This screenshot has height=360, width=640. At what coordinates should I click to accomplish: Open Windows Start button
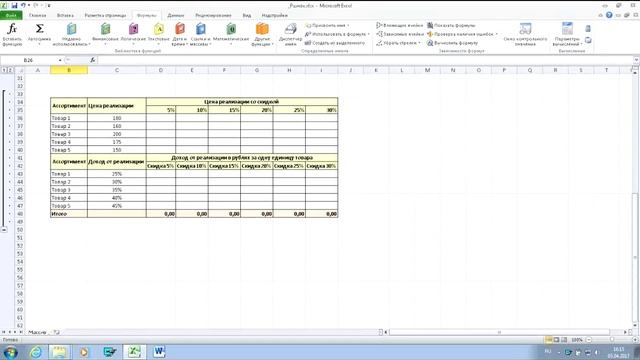[x=10, y=352]
